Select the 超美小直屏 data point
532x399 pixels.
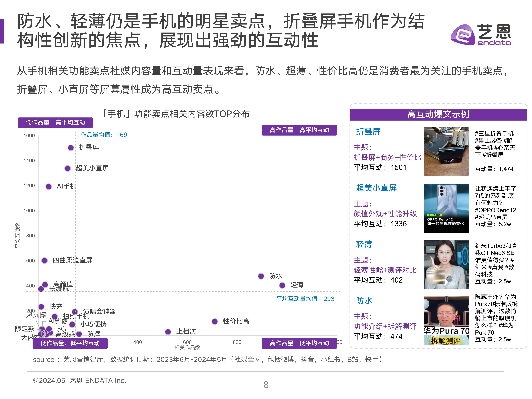68,168
